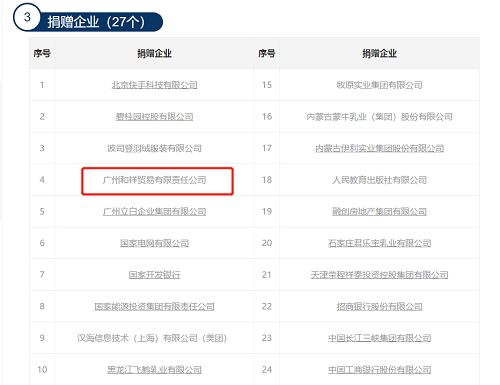
Task: Select the 牧原实业集团有限公司 cell
Action: pos(379,85)
